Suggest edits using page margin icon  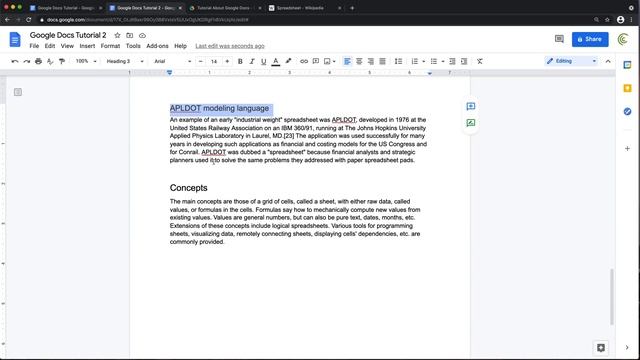click(471, 122)
